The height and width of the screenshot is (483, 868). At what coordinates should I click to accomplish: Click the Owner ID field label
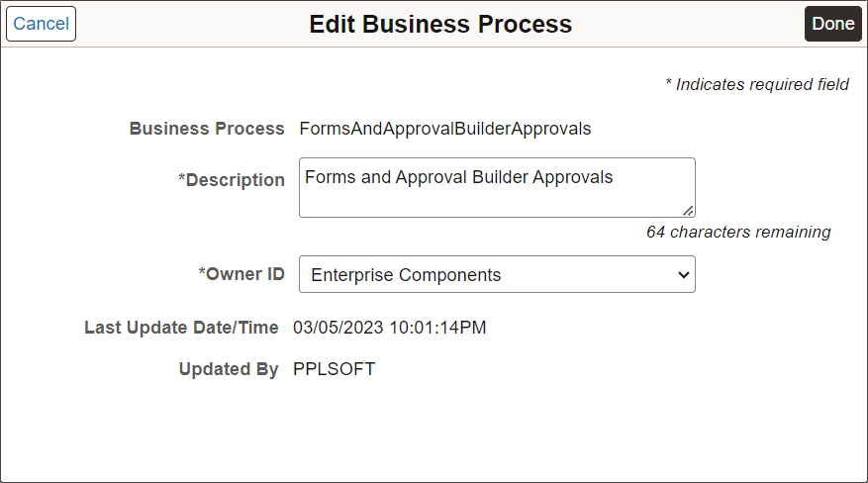click(x=241, y=274)
